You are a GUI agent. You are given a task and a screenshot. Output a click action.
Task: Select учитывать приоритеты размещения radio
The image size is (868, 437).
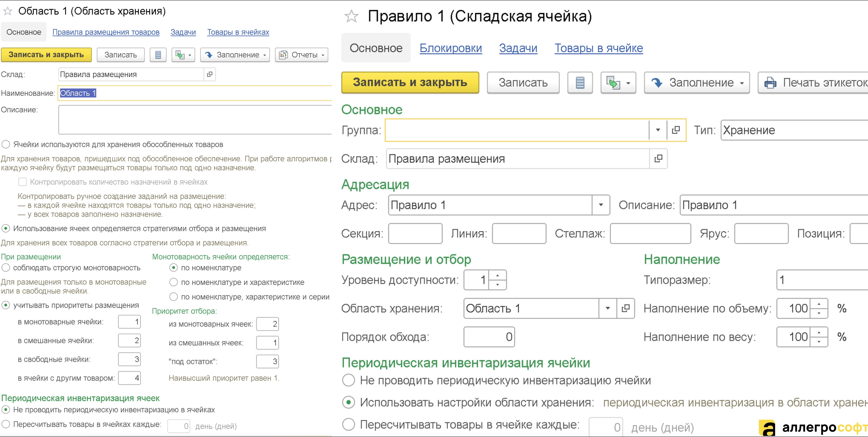pos(6,305)
